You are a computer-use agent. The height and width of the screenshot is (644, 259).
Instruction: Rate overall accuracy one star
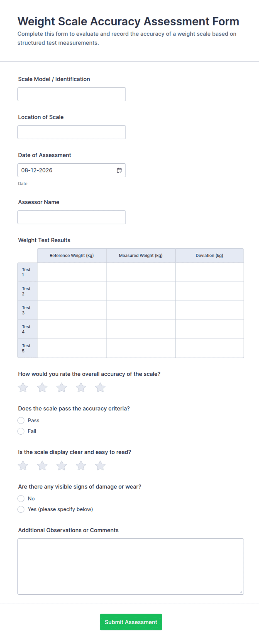click(x=23, y=388)
